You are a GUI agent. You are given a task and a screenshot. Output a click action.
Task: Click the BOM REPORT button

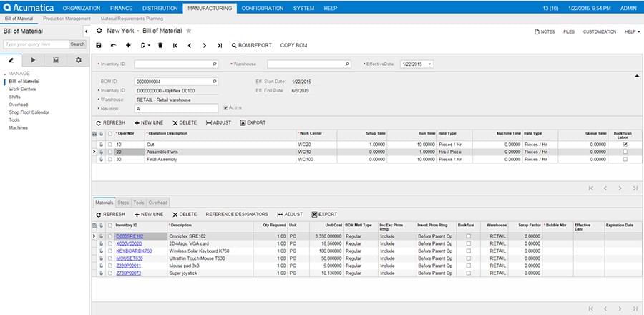(x=252, y=46)
